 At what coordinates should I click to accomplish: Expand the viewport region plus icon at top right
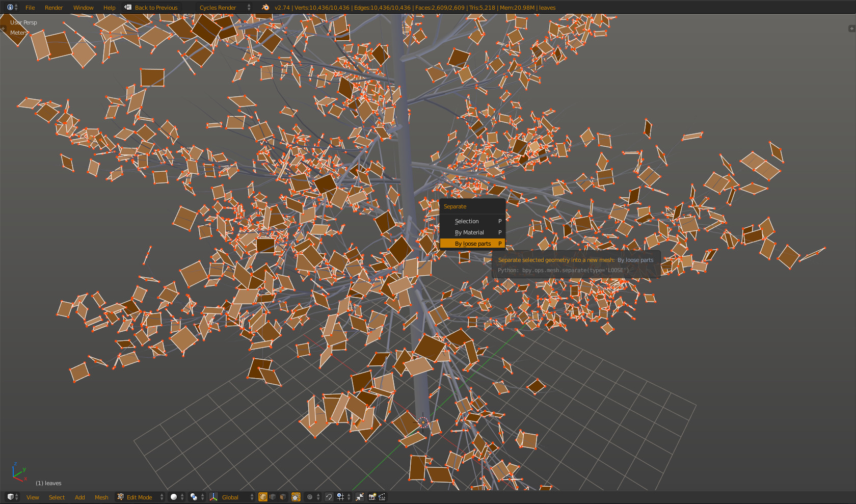click(851, 29)
